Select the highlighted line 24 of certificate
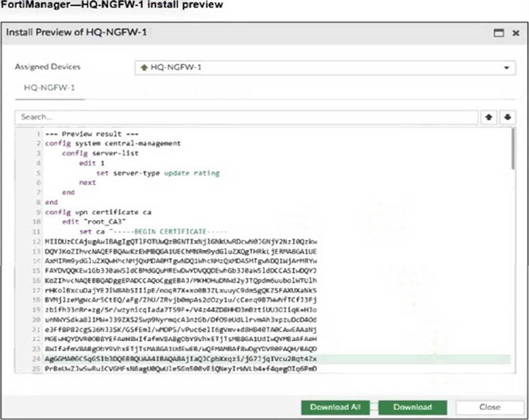 [179, 359]
